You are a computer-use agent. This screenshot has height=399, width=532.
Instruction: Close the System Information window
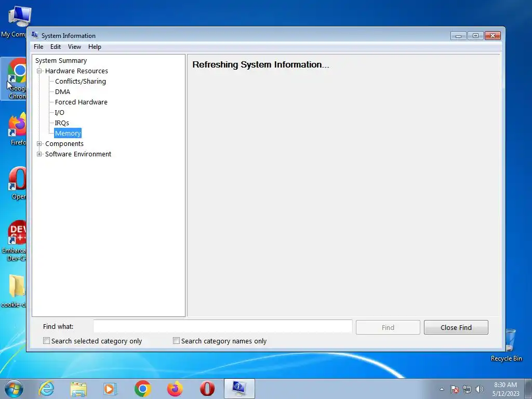click(493, 36)
